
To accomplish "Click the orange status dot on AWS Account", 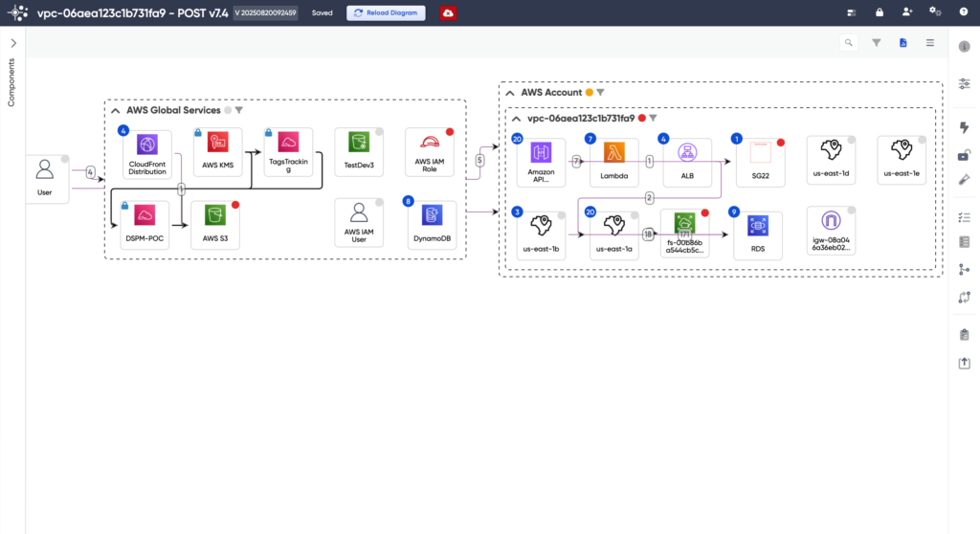I will [589, 93].
